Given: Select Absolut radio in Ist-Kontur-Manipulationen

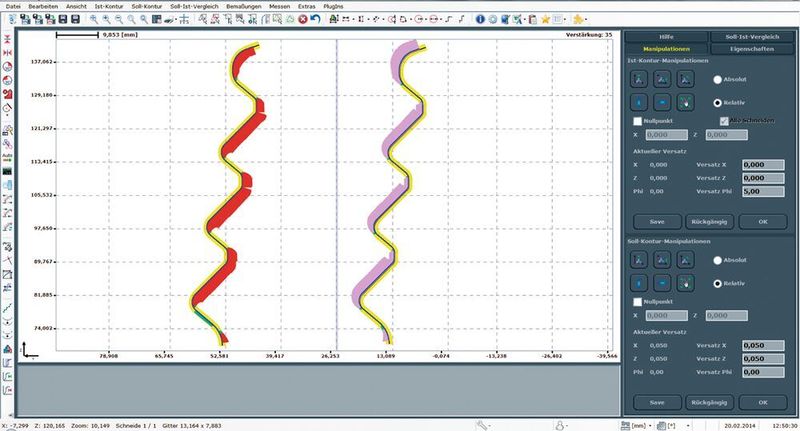Looking at the screenshot, I should (x=717, y=80).
